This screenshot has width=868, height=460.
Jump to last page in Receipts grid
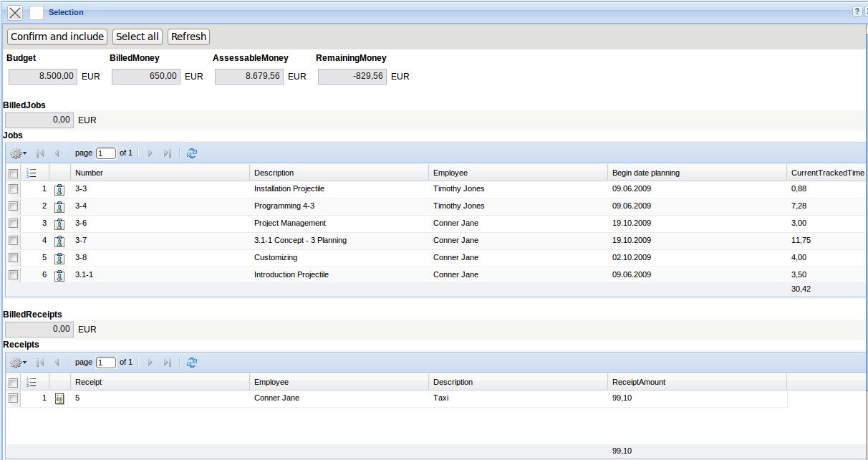(x=167, y=363)
